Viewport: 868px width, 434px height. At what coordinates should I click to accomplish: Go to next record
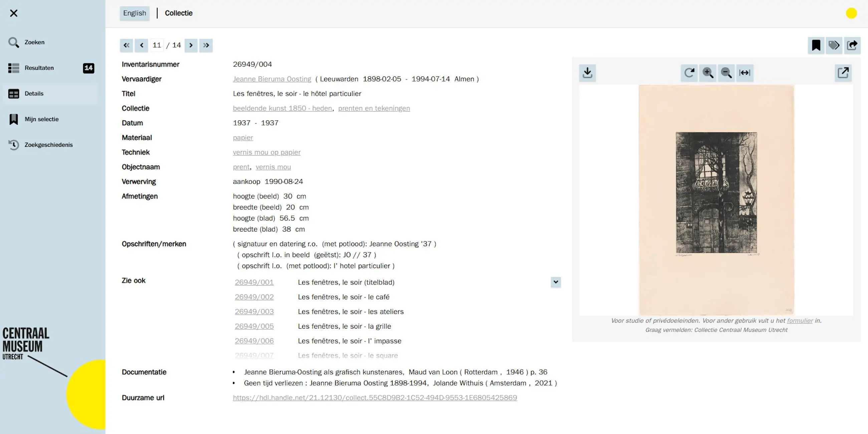click(x=191, y=45)
